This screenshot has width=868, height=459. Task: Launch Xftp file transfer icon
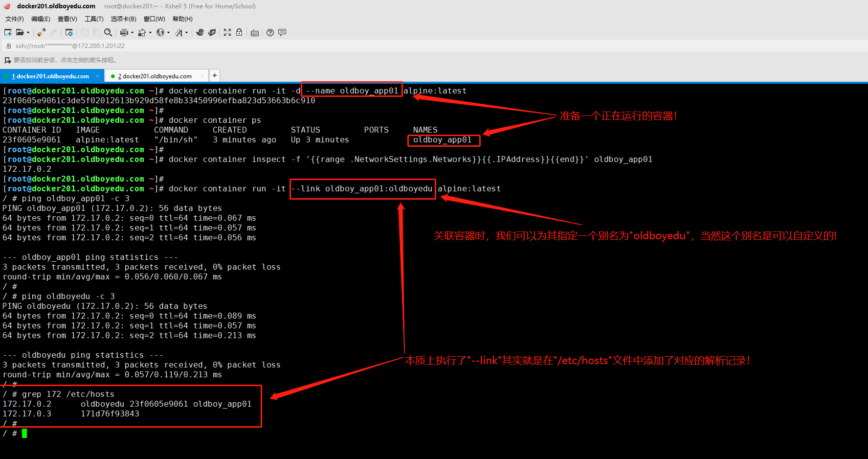212,32
